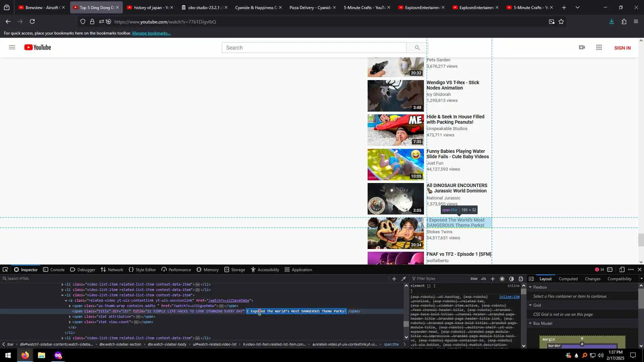Click the Manage bookmarks link

coord(151,33)
